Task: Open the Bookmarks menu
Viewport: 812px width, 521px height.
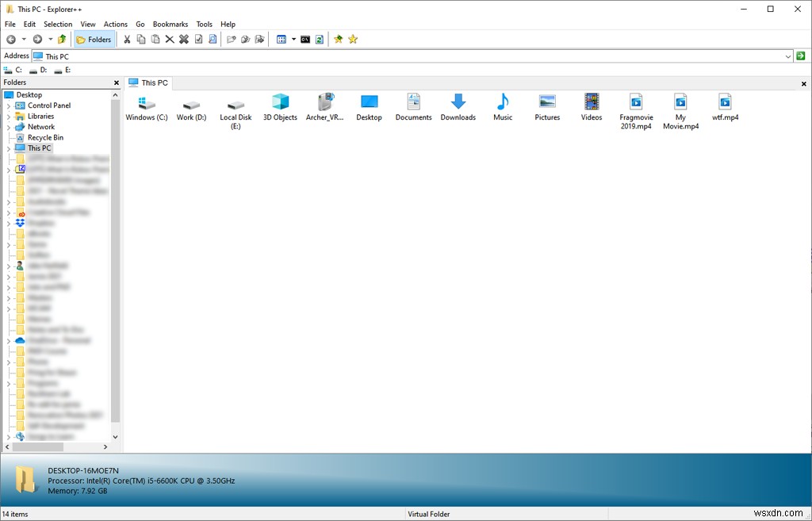Action: click(x=170, y=24)
